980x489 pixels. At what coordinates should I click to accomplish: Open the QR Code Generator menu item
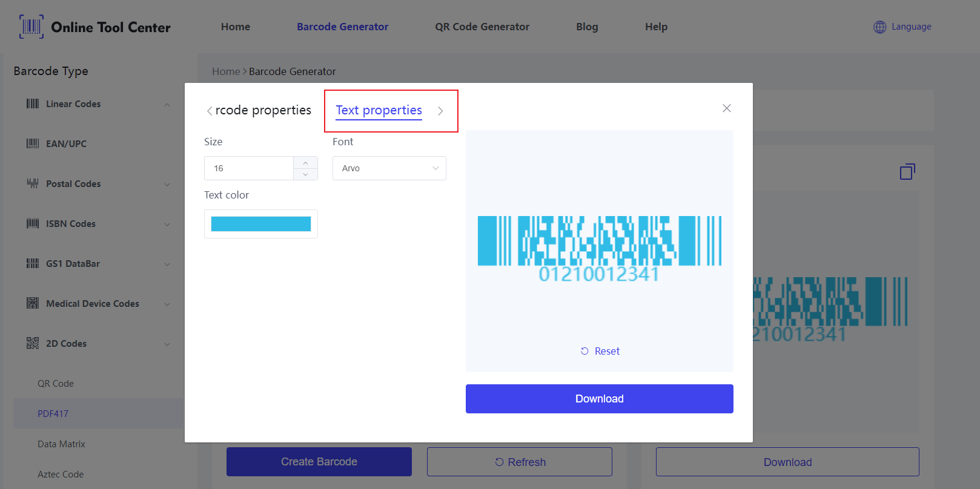point(482,27)
